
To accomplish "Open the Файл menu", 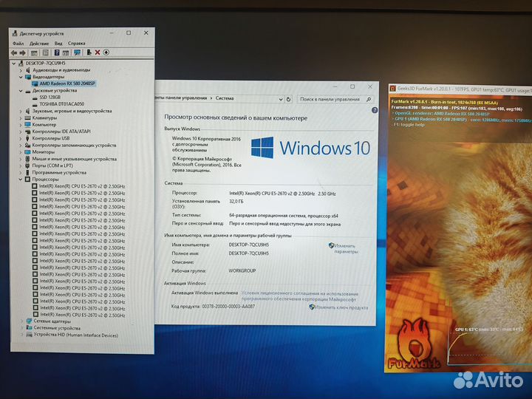I will (x=17, y=43).
